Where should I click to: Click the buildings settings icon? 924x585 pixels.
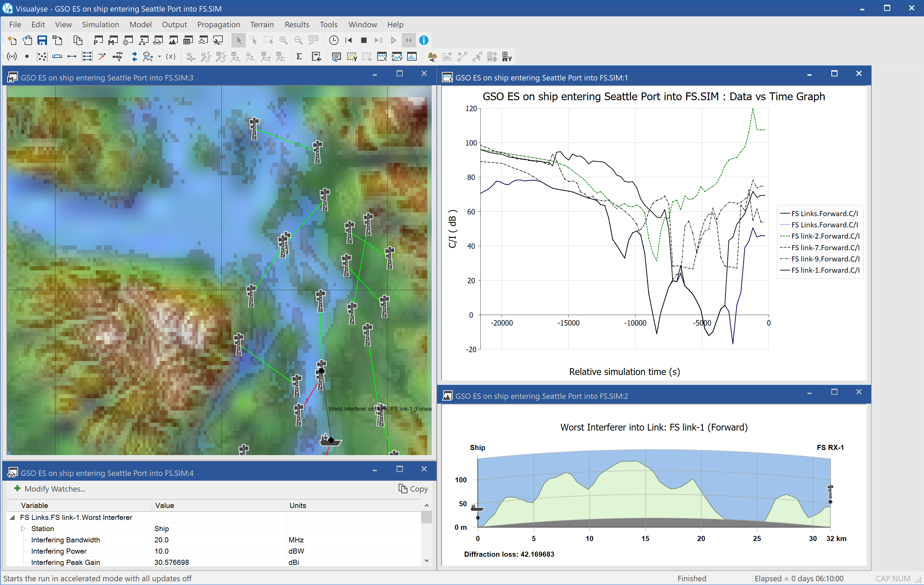pyautogui.click(x=507, y=57)
